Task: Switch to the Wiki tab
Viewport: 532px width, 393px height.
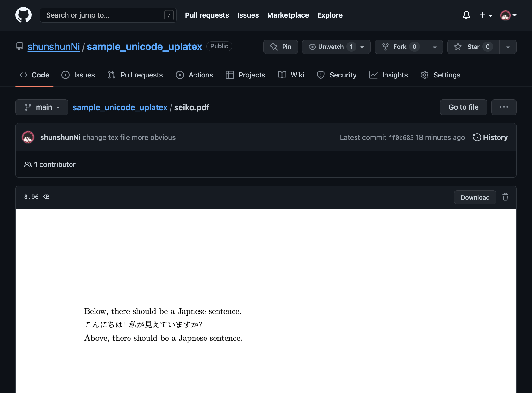Action: pyautogui.click(x=291, y=75)
